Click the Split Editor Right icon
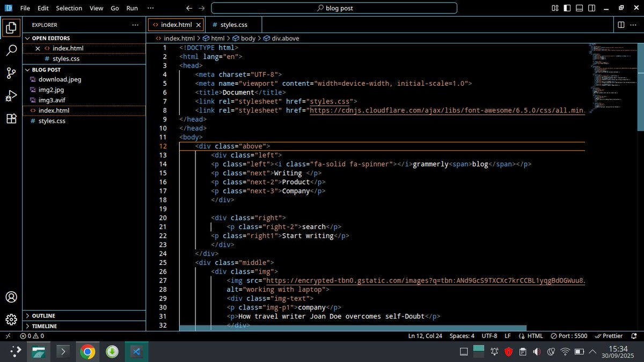Viewport: 644px width, 362px height. [621, 25]
